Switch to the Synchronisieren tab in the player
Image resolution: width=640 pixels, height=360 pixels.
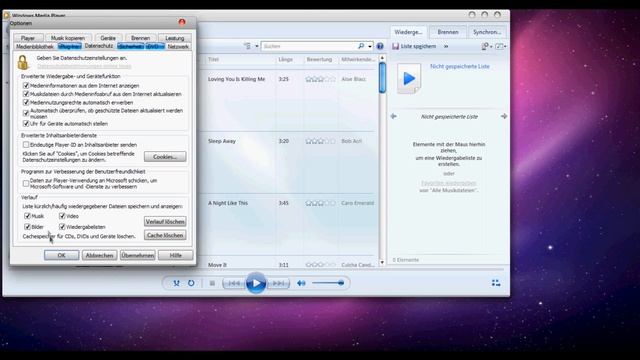click(x=487, y=32)
